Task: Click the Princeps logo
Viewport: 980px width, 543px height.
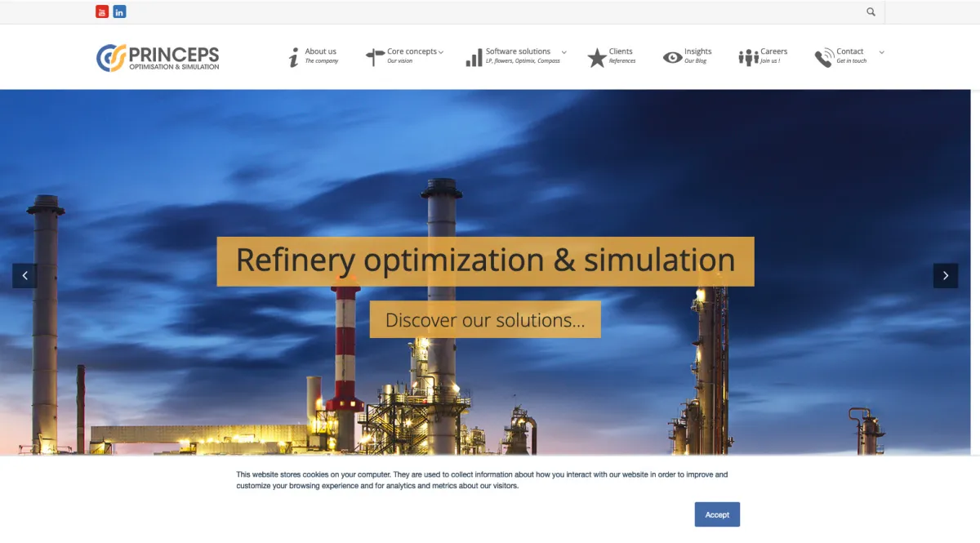Action: pos(158,57)
